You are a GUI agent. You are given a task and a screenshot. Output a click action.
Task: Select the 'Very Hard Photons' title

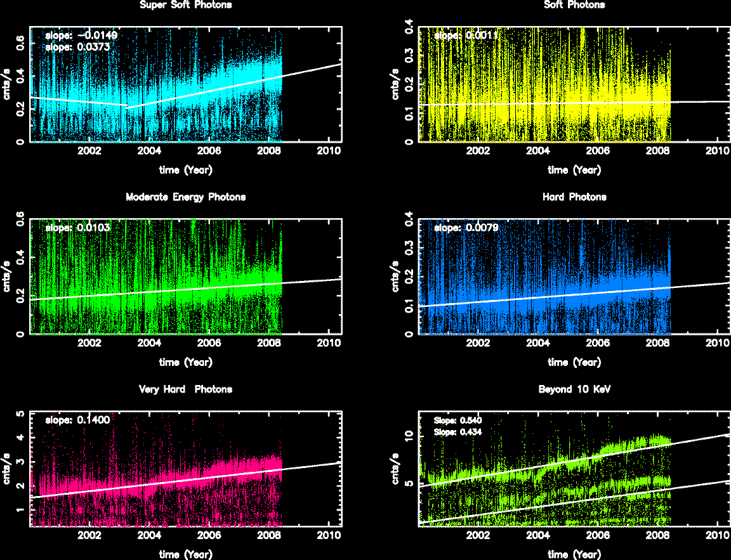click(x=185, y=389)
